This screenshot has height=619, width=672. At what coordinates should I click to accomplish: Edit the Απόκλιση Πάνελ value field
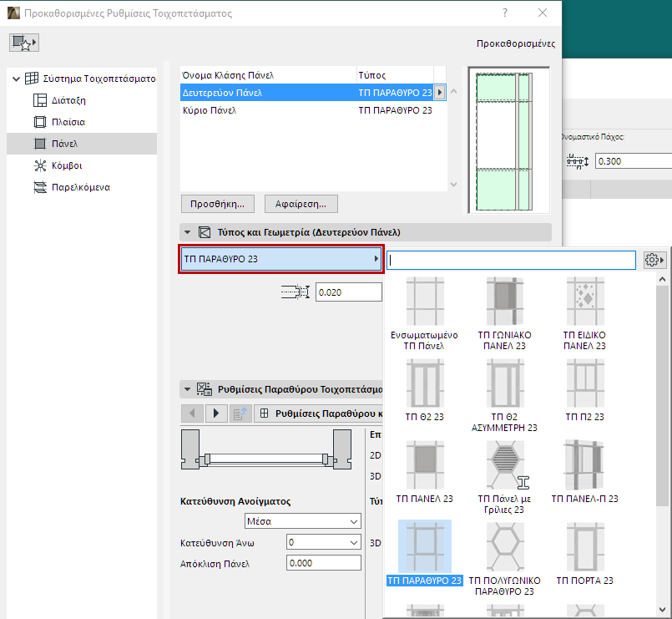[x=324, y=563]
